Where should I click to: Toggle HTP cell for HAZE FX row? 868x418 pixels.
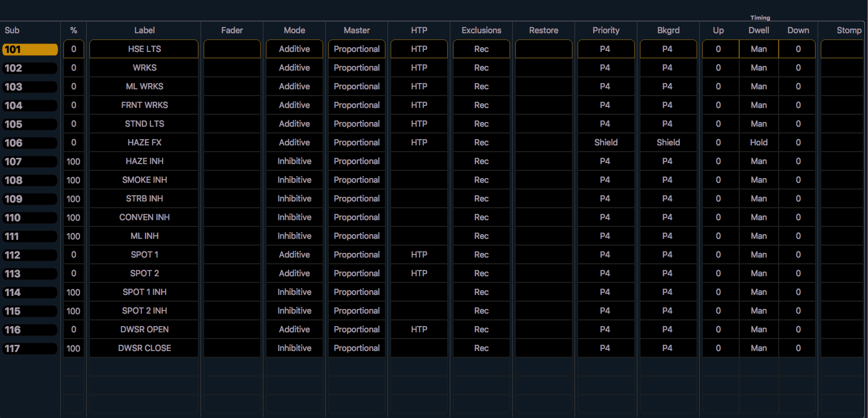419,143
